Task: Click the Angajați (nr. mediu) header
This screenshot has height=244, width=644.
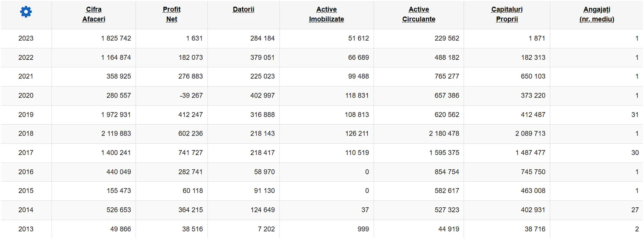Action: [x=597, y=14]
